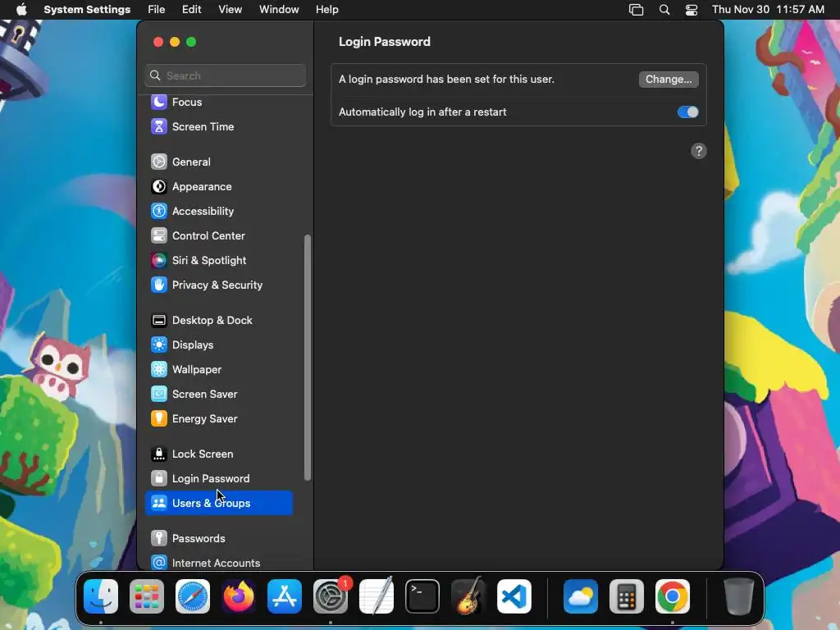Viewport: 840px width, 630px height.
Task: Launch Visual Studio Code from Dock
Action: [514, 596]
